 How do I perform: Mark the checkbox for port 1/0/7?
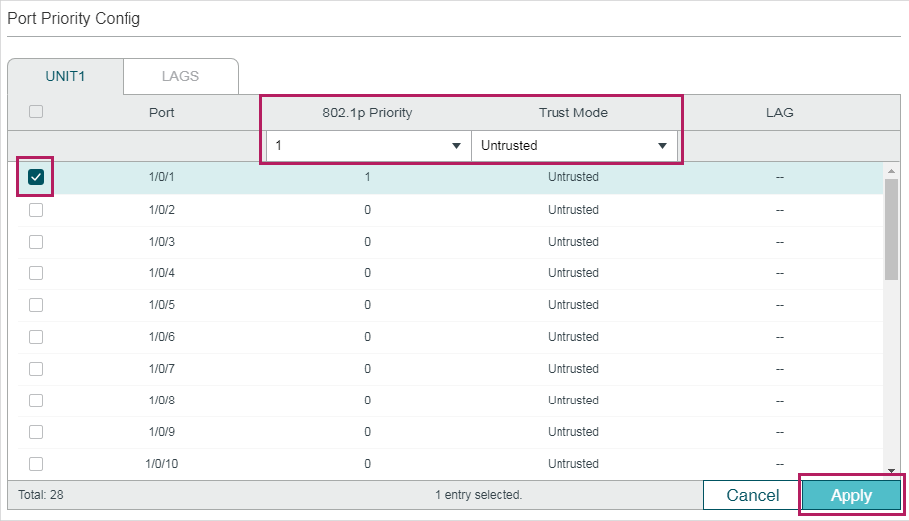click(36, 369)
